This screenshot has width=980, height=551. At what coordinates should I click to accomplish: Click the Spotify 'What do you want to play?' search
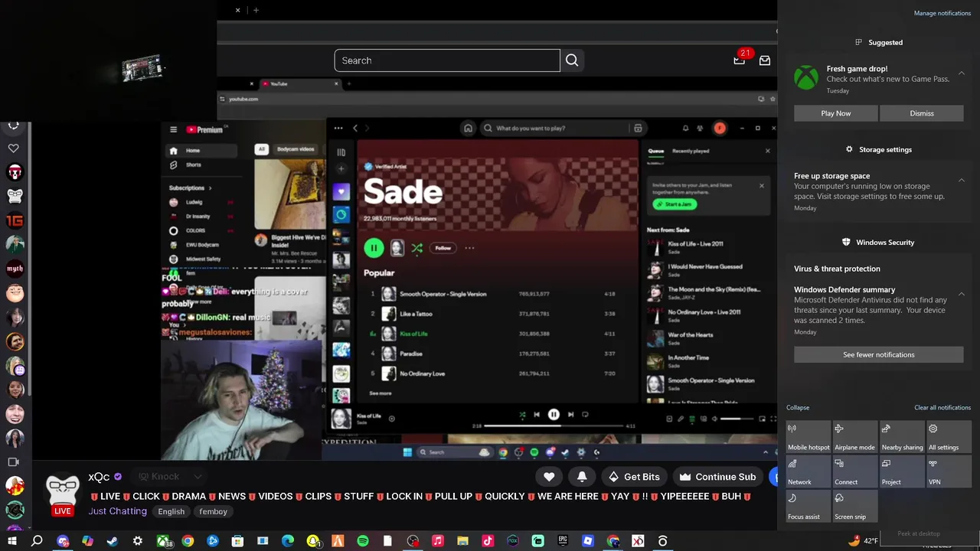[x=557, y=129]
